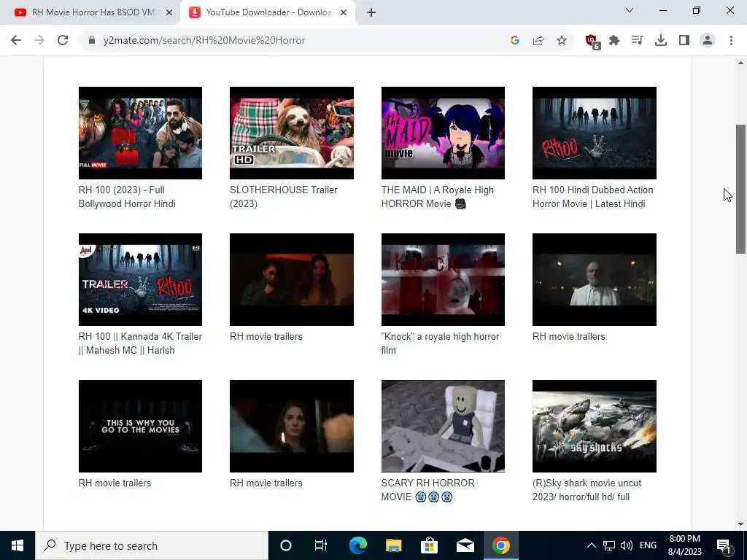Reload the y2mate page
Viewport: 747px width, 560px height.
point(63,40)
